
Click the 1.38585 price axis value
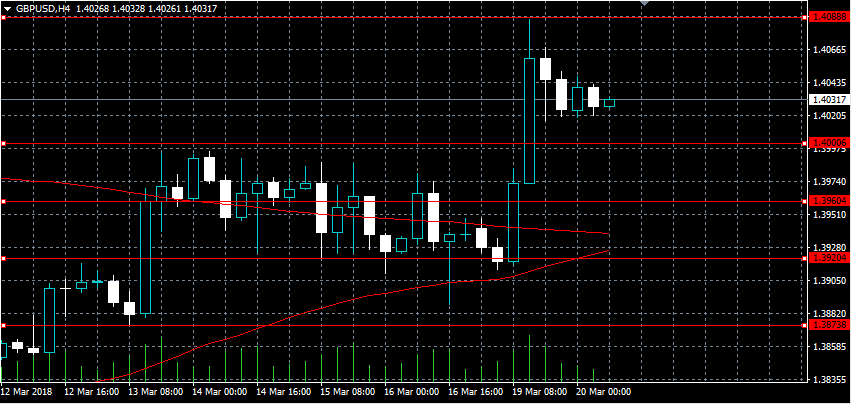coord(830,346)
